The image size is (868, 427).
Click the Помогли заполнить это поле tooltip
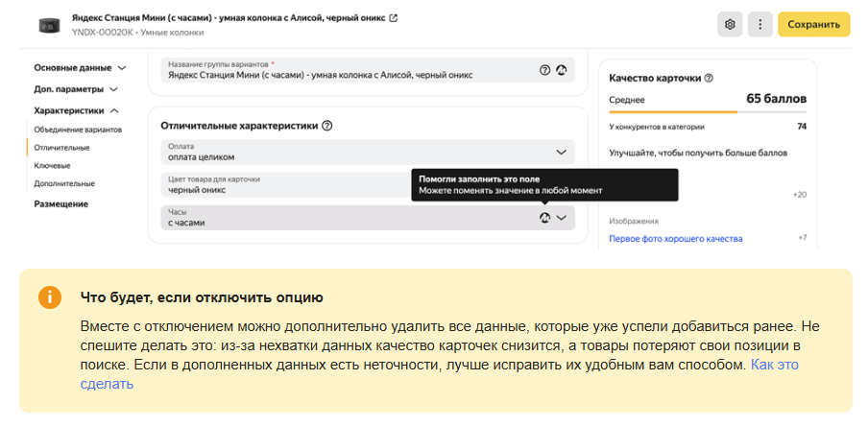[544, 185]
